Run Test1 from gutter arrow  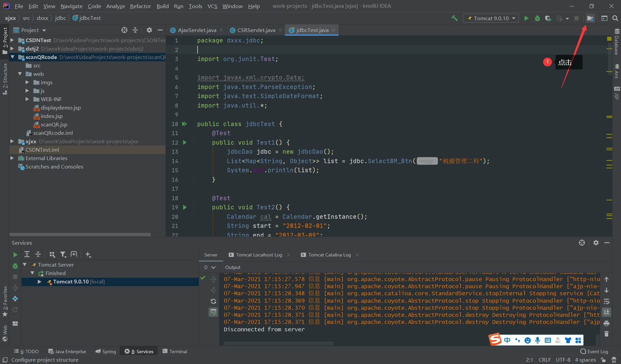tap(184, 143)
